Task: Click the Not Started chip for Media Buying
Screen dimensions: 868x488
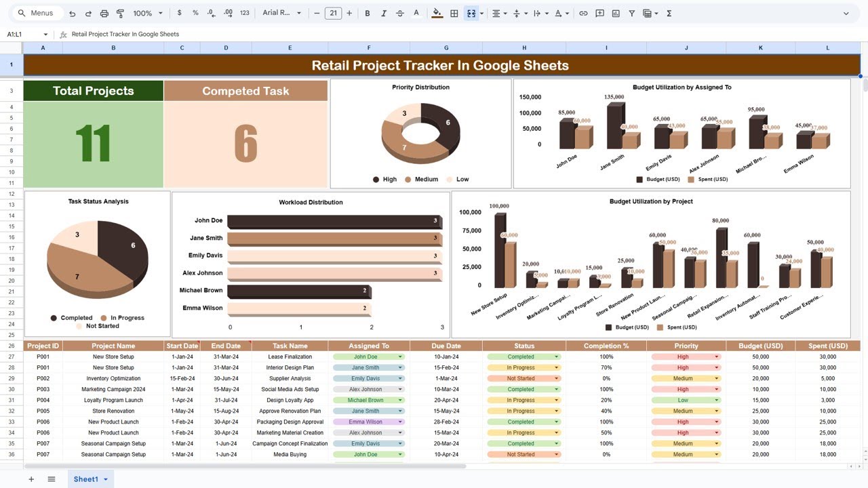Action: [x=523, y=454]
